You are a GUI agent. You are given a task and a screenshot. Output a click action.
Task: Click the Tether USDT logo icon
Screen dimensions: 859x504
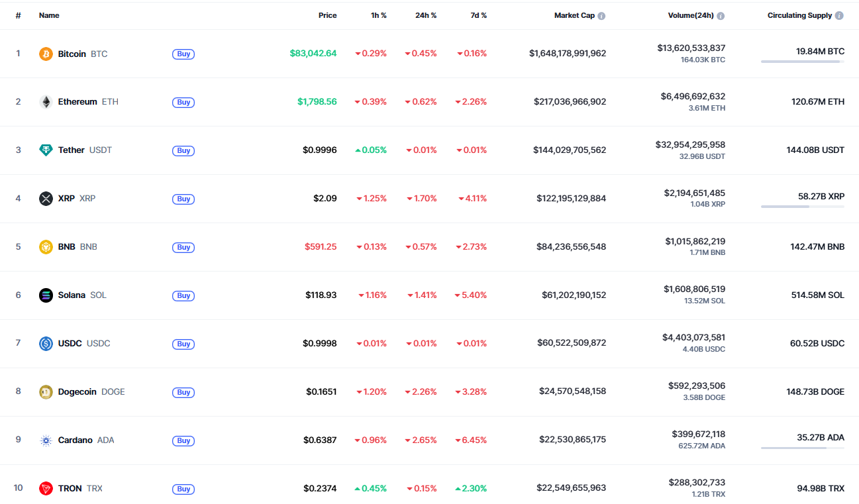pyautogui.click(x=46, y=150)
